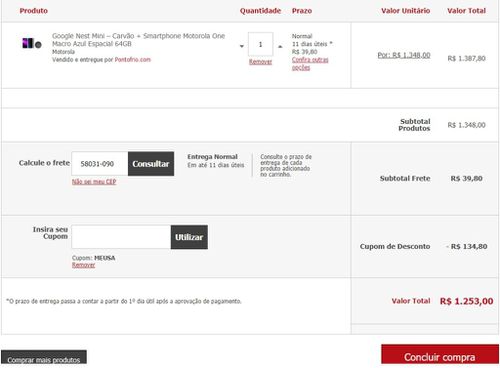This screenshot has height=368, width=500.
Task: Click the Subtotal Produtos value R$ 1.348,00
Action: point(466,125)
